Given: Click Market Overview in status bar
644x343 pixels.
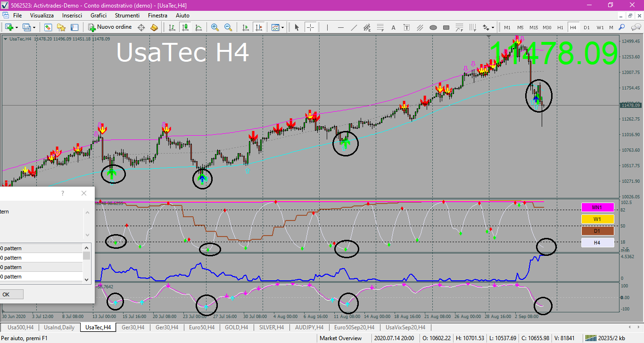Looking at the screenshot, I should pos(341,338).
